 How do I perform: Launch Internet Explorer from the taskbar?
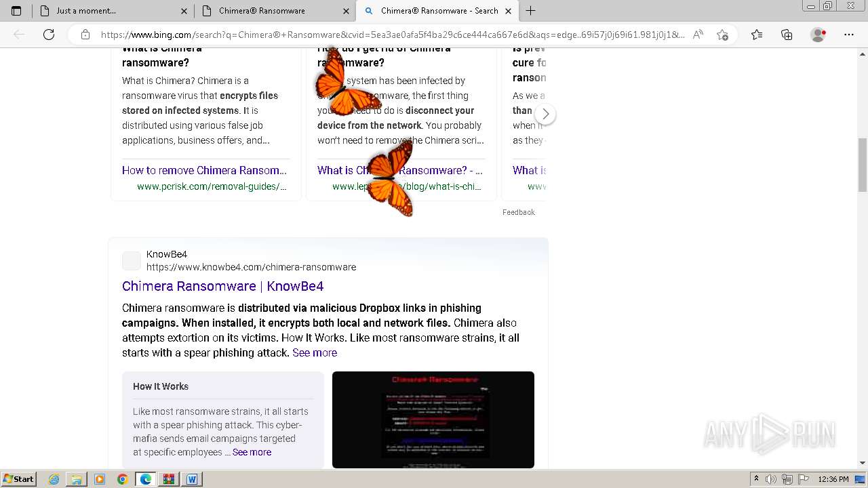54,479
